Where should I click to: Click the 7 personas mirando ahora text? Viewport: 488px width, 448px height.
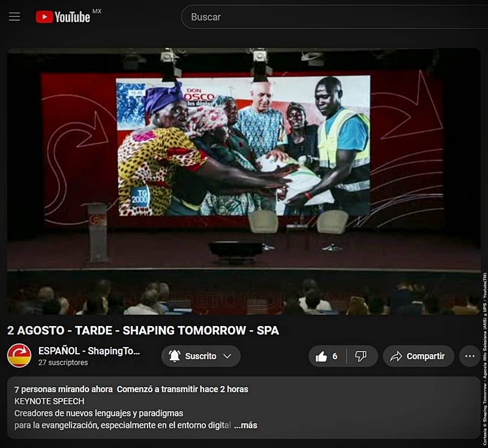click(63, 389)
